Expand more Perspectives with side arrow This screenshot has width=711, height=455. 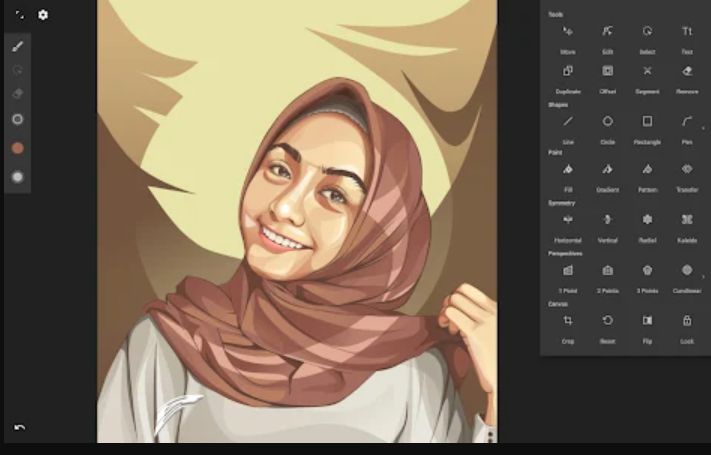[x=703, y=277]
